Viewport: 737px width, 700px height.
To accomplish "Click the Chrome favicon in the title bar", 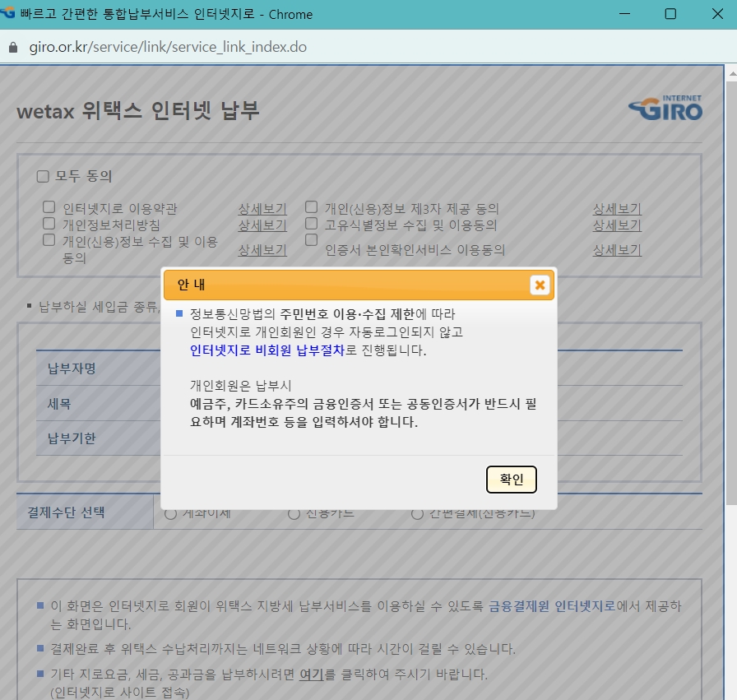I will click(7, 12).
